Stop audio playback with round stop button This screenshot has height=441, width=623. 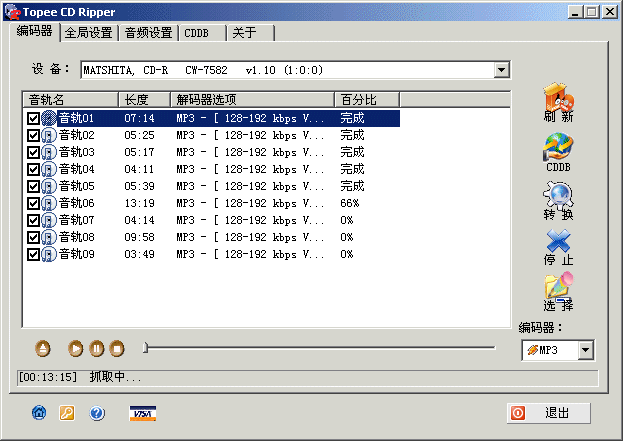[x=117, y=349]
